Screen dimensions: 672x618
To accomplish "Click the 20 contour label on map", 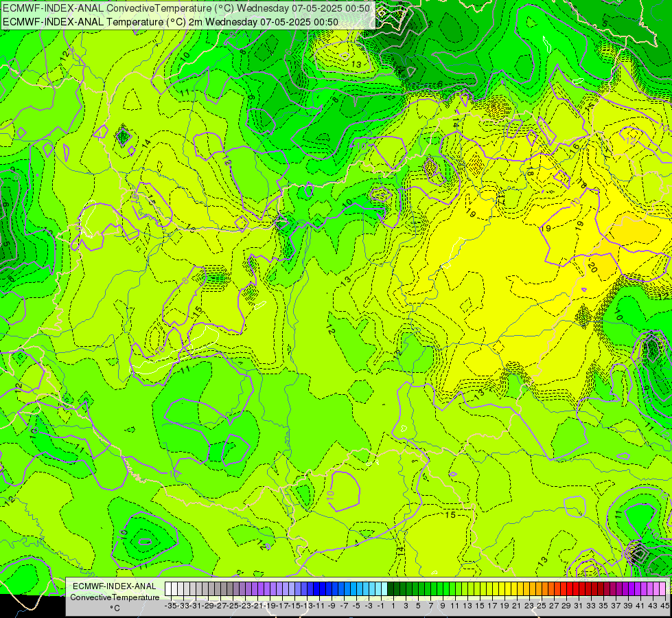I will 592,268.
